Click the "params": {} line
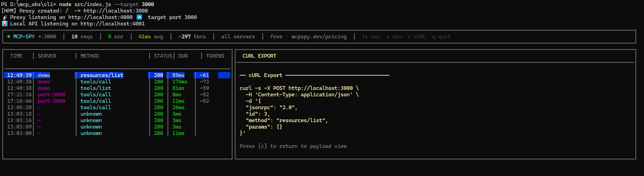This screenshot has width=644, height=176. click(x=264, y=127)
